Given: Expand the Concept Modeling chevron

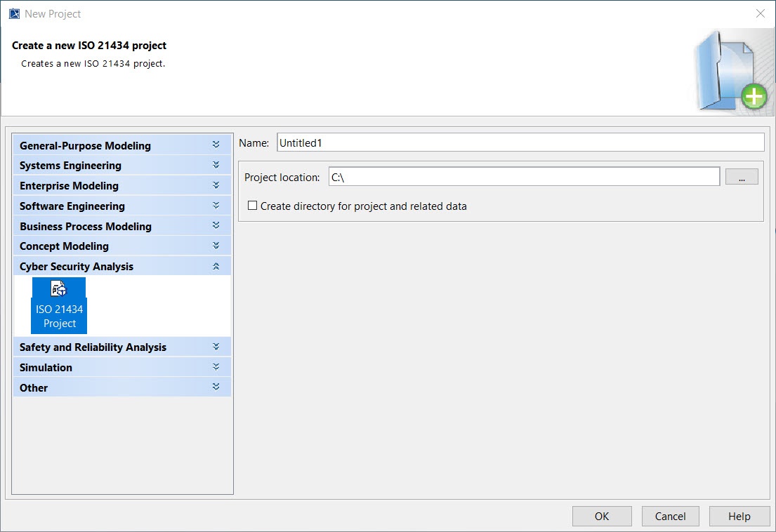Looking at the screenshot, I should coord(216,246).
